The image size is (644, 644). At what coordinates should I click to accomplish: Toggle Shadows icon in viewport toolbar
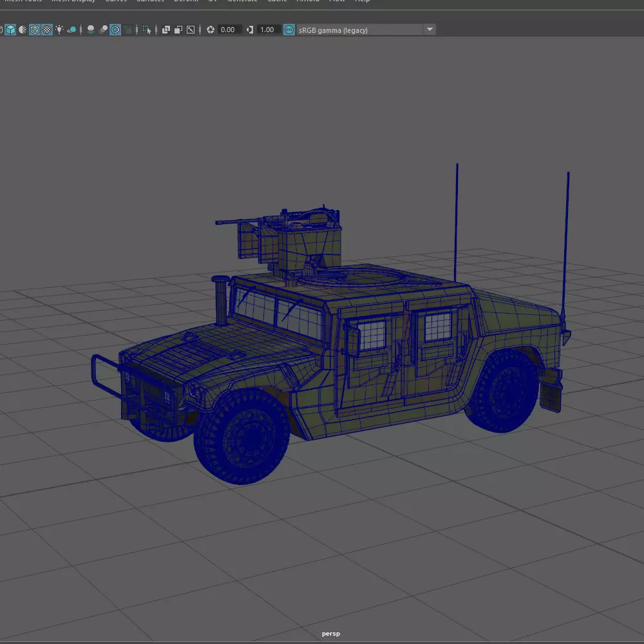click(72, 30)
